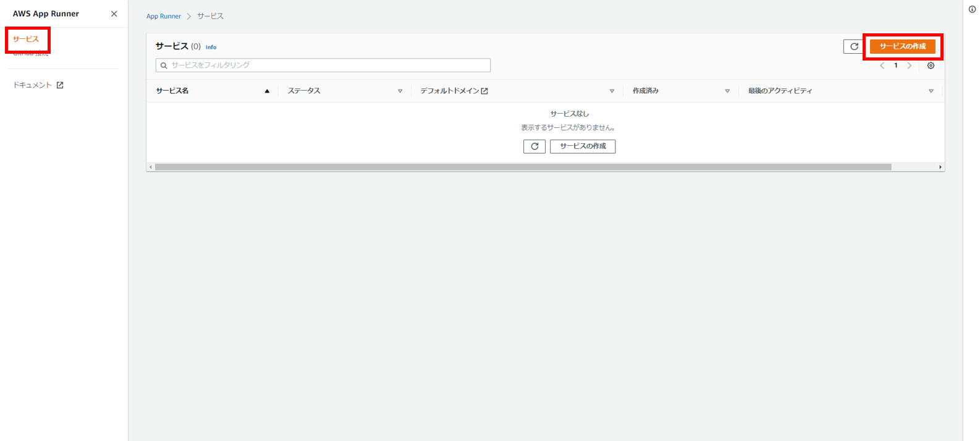Click the external link icon in デフォルトドメイン header

point(485,91)
